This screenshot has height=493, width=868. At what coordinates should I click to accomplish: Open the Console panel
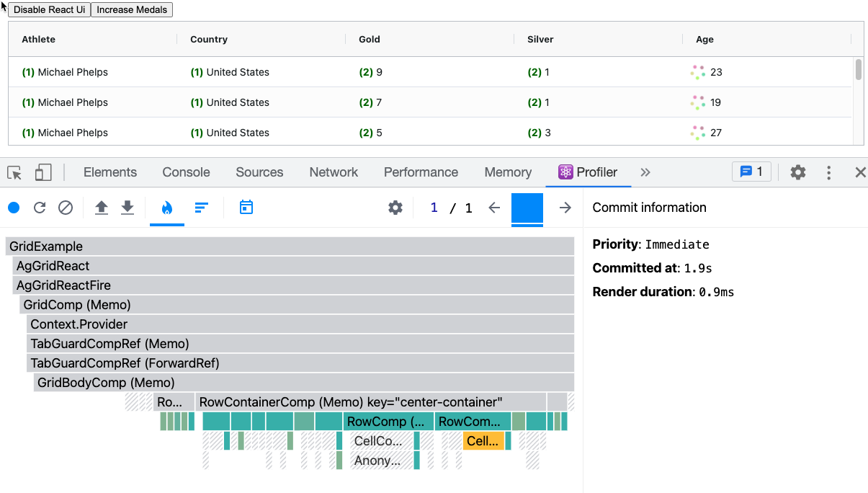tap(185, 172)
